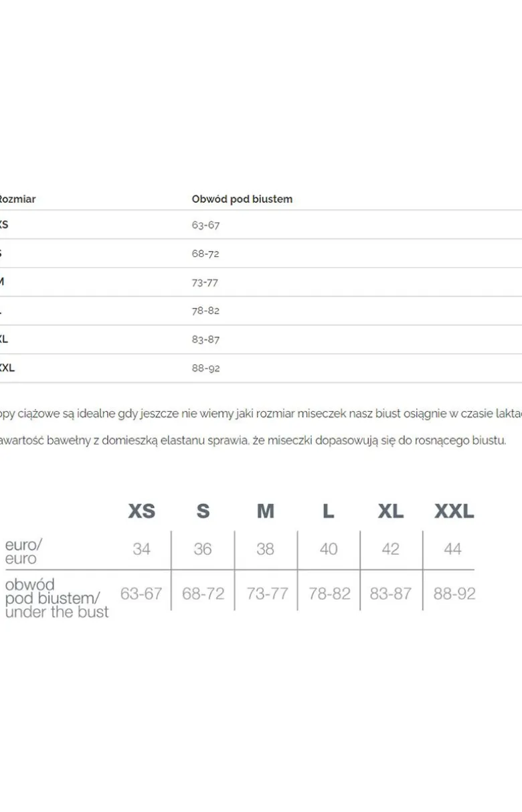Click the bold XS heading in the size chart
The width and height of the screenshot is (522, 812).
141,511
